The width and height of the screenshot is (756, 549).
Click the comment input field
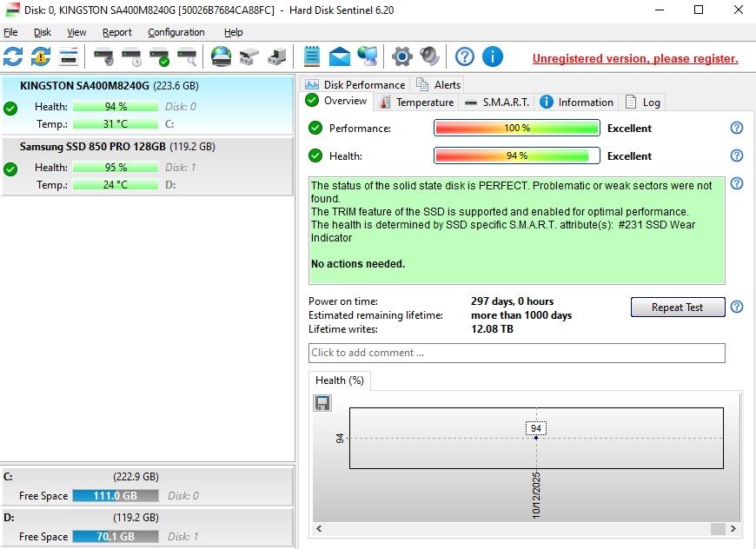tap(517, 353)
